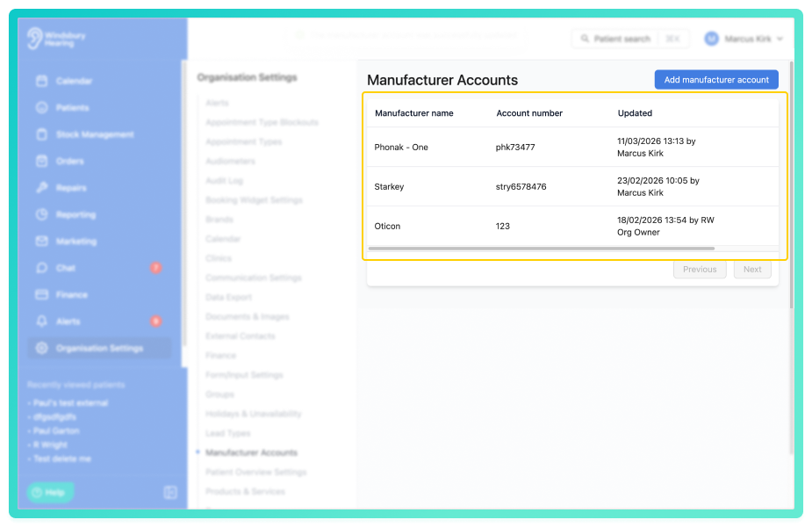Open Brands settings
The image size is (812, 527).
[x=219, y=220]
